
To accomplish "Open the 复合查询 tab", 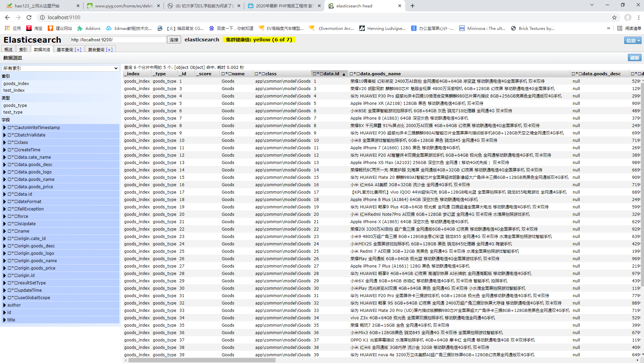I will tap(100, 49).
